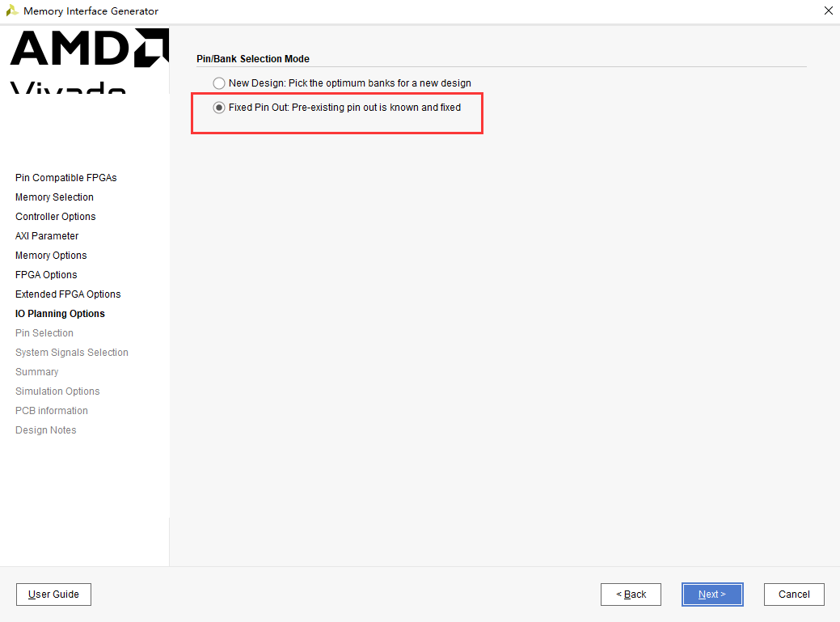Select IO Planning Options step
Viewport: 840px width, 622px height.
point(60,313)
